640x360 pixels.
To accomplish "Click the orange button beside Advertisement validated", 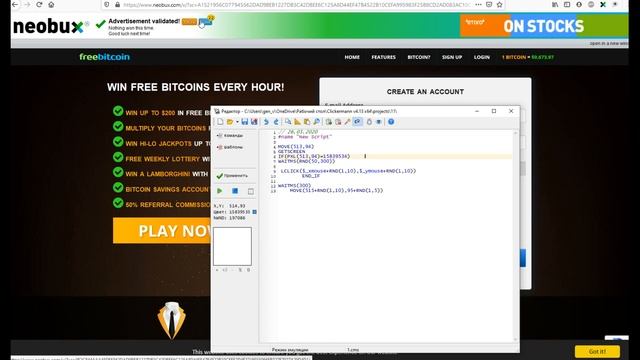I will [189, 22].
